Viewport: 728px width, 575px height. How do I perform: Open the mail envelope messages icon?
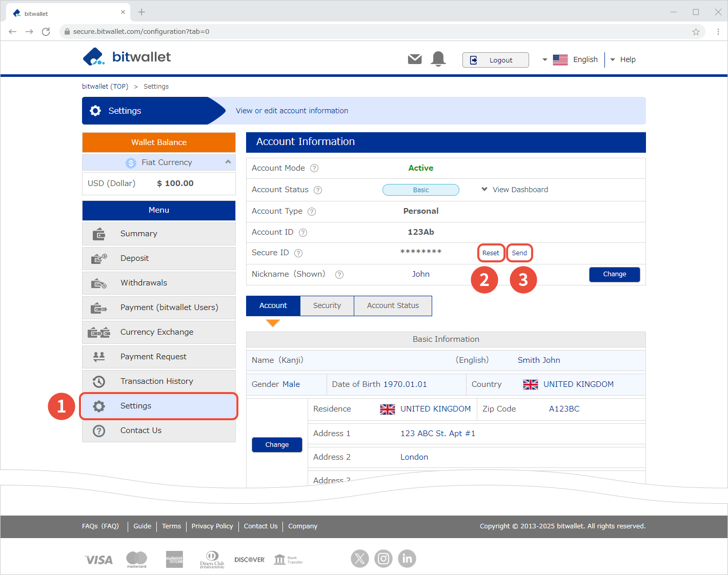click(x=415, y=59)
